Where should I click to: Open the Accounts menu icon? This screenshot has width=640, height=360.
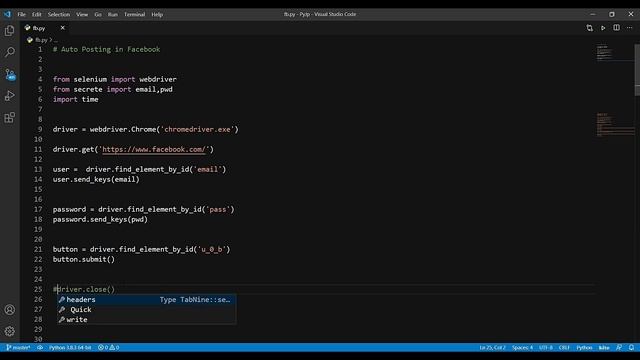pos(9,310)
